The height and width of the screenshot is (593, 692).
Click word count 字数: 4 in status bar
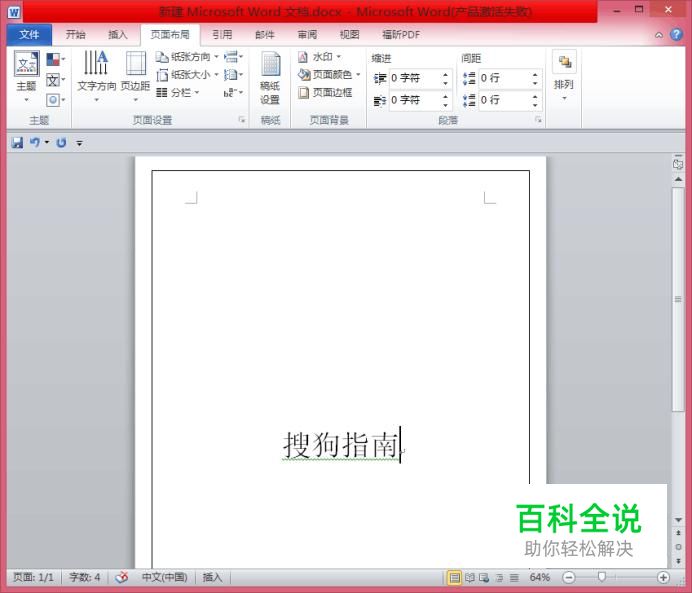tap(85, 577)
